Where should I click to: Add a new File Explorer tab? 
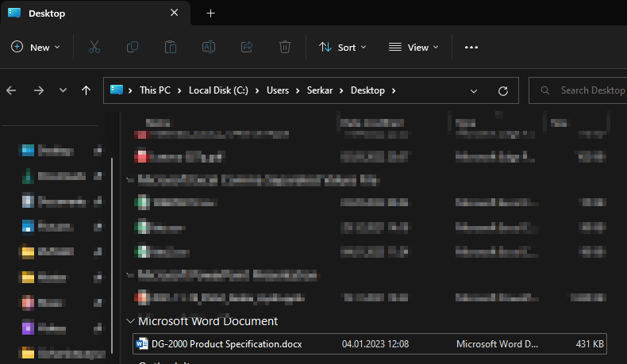click(x=211, y=13)
